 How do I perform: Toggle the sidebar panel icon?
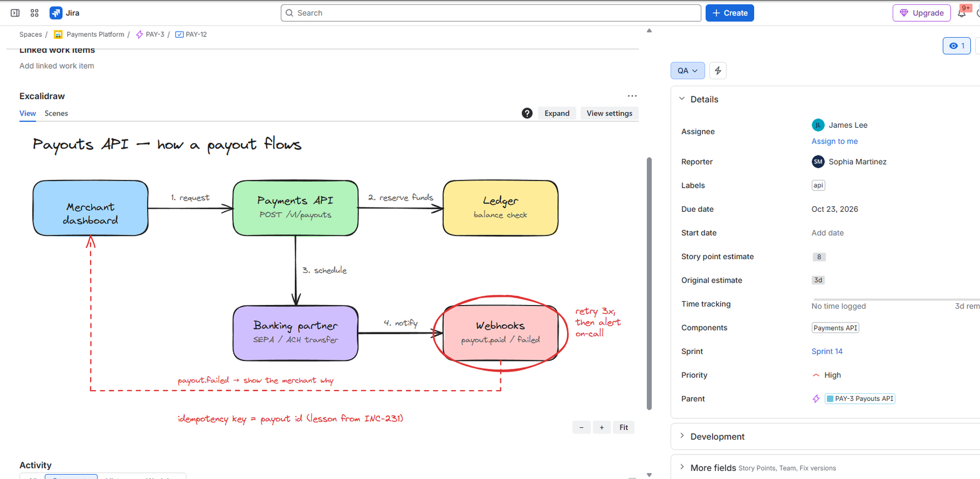pos(15,13)
